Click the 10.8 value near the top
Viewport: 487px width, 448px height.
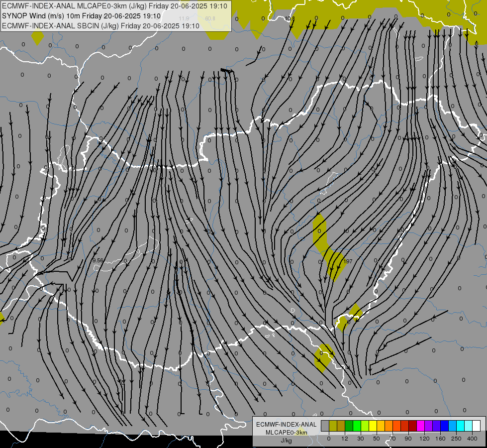(x=290, y=18)
